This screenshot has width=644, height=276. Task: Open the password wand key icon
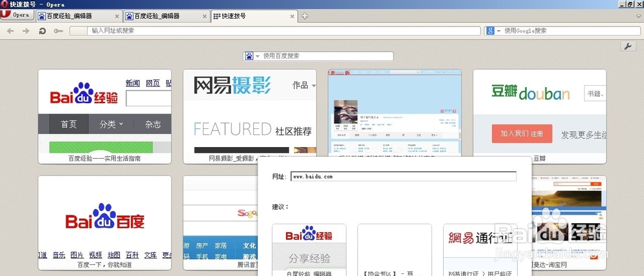pyautogui.click(x=59, y=31)
